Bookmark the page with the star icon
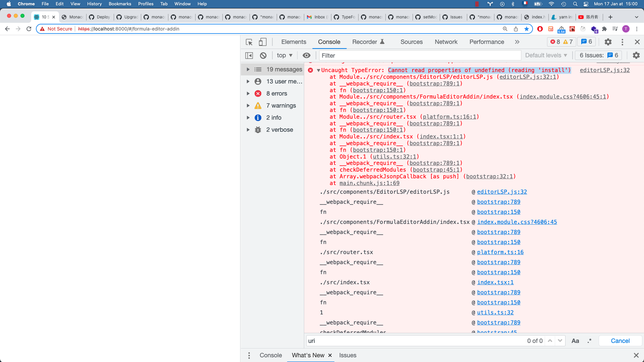This screenshot has height=362, width=644. tap(527, 29)
